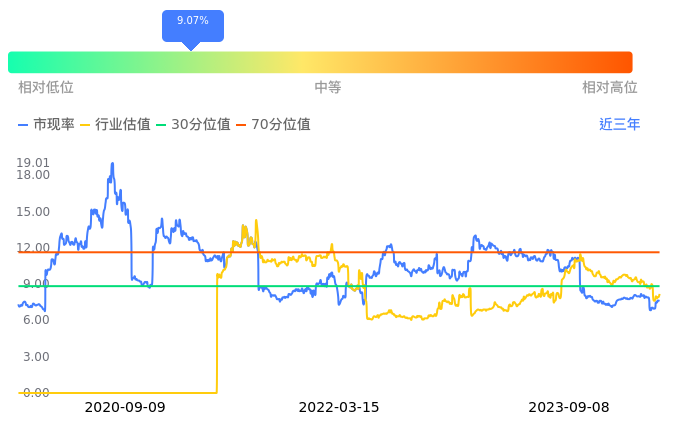Screen dimensions: 686x442
Task: Select the 相对高位 label
Action: click(610, 88)
